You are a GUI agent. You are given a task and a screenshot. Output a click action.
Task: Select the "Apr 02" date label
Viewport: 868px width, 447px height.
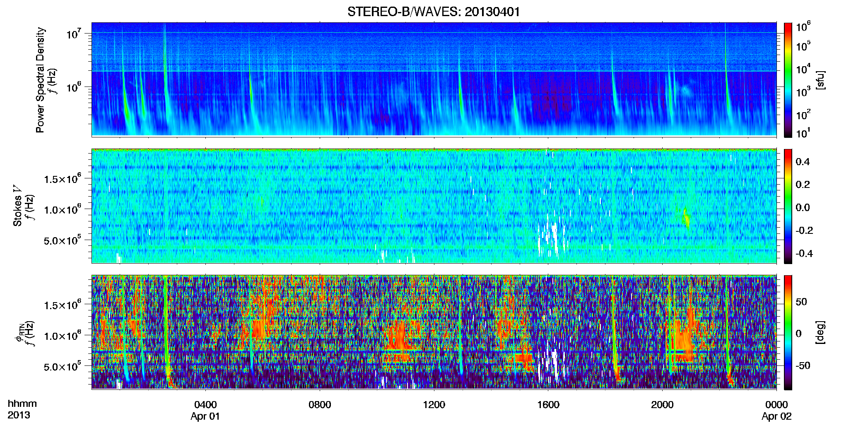[776, 416]
